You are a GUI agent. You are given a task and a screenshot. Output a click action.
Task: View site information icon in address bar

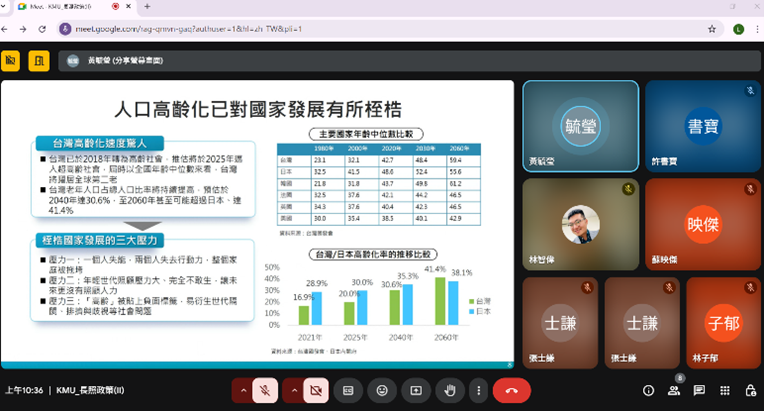click(x=65, y=29)
